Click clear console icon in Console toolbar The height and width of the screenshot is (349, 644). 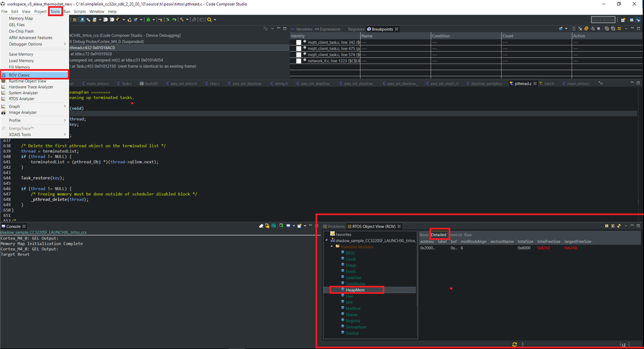[261, 226]
